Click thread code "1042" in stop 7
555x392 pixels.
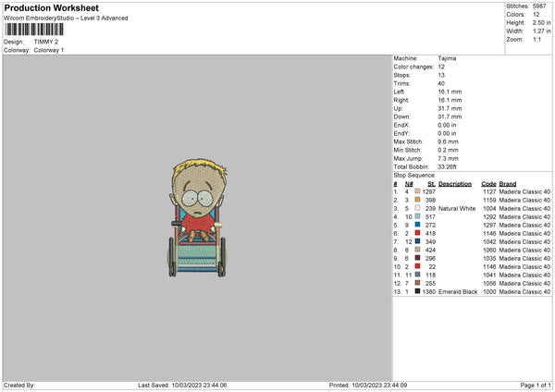pos(489,241)
